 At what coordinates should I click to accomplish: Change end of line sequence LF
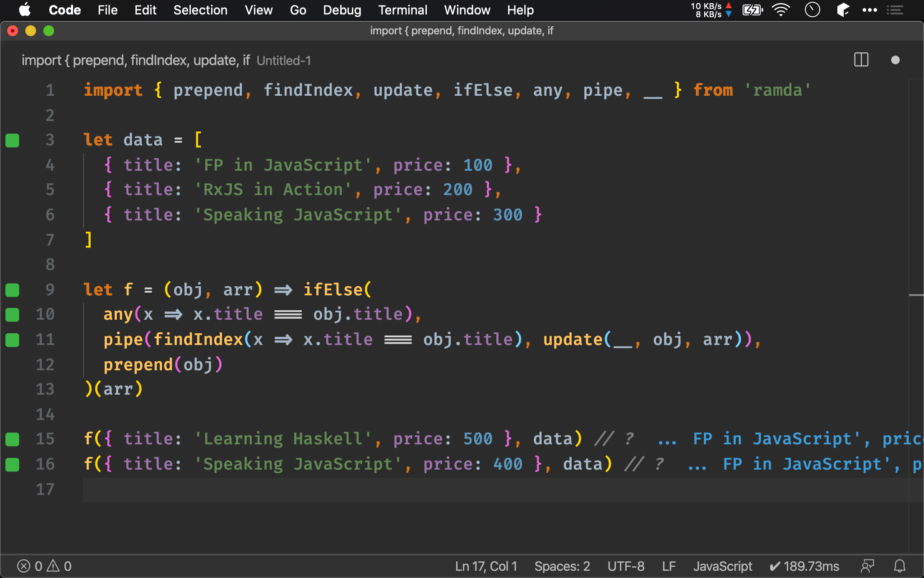(669, 566)
